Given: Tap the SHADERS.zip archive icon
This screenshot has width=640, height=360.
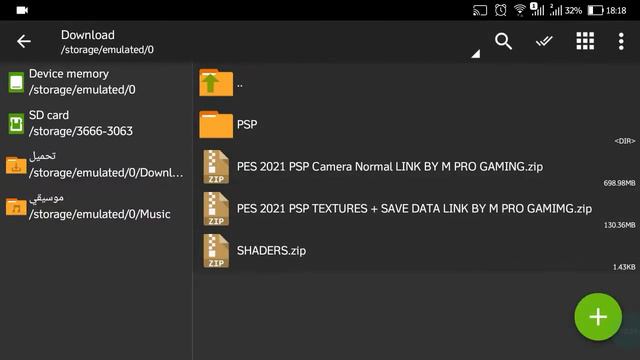Looking at the screenshot, I should (216, 251).
